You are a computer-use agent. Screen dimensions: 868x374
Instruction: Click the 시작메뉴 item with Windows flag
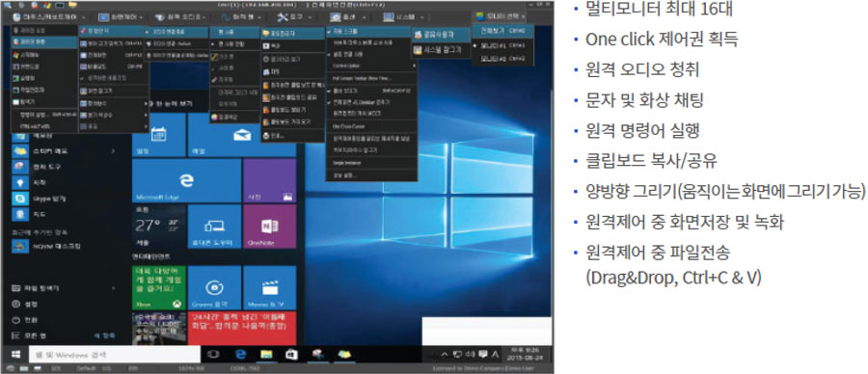tap(44, 55)
